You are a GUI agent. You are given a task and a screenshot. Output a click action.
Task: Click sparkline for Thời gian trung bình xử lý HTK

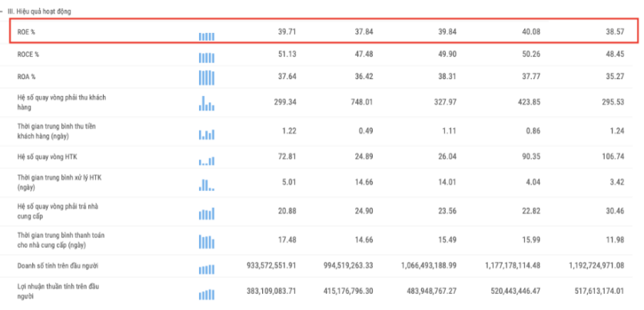point(206,184)
